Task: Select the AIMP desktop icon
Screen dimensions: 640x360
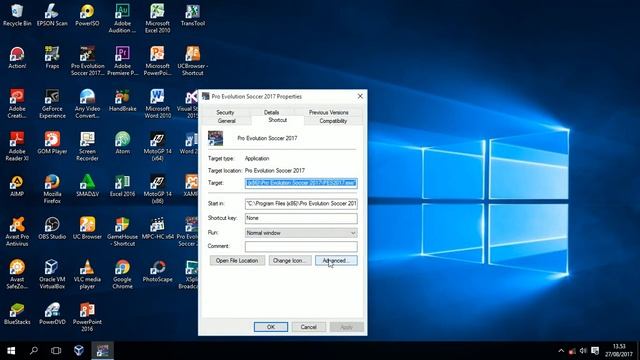Action: (17, 186)
